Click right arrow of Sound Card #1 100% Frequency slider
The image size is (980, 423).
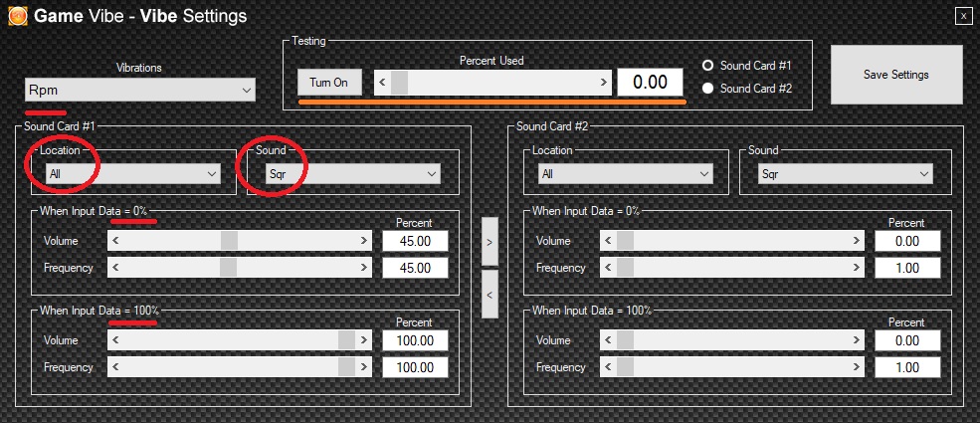pyautogui.click(x=364, y=367)
